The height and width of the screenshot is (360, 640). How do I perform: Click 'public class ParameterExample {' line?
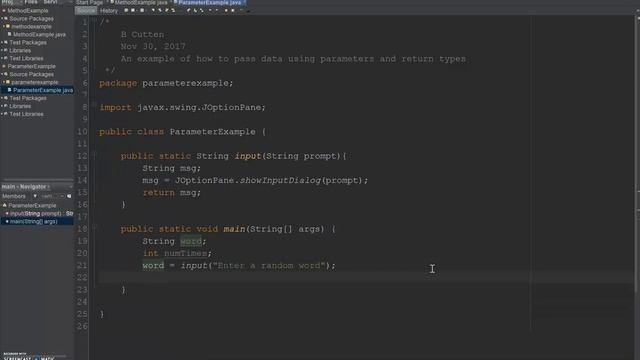tap(182, 132)
